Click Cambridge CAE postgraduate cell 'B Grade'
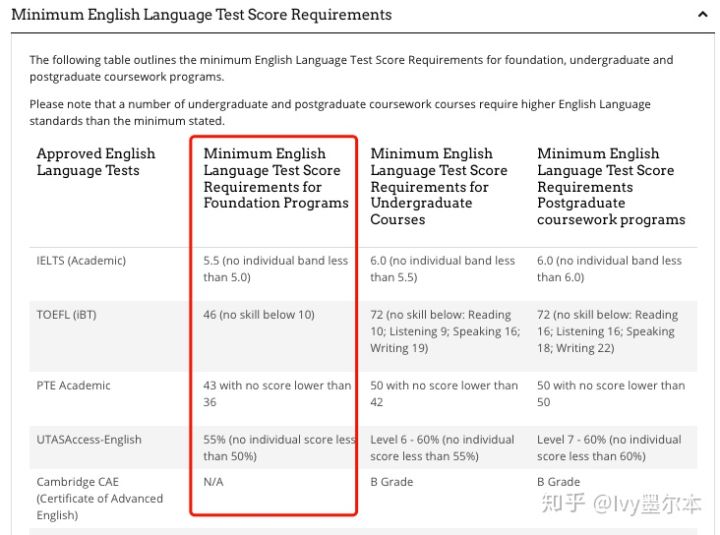The width and height of the screenshot is (720, 535). 558,482
